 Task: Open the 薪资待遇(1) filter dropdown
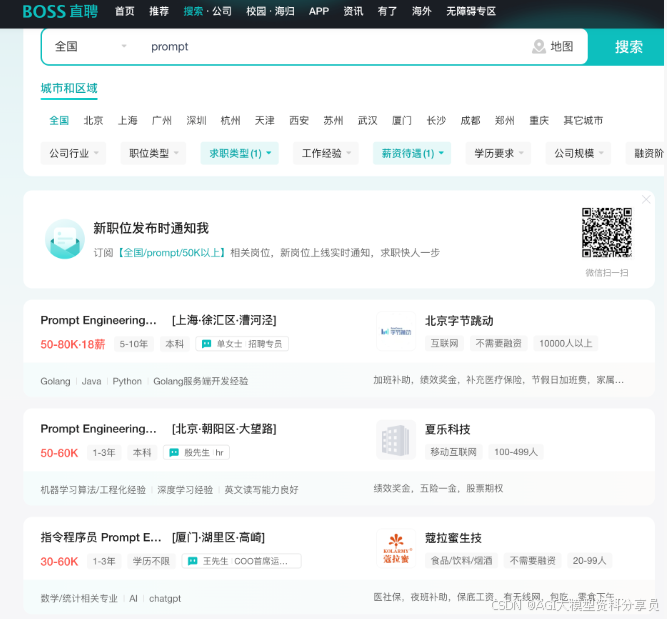tap(412, 153)
